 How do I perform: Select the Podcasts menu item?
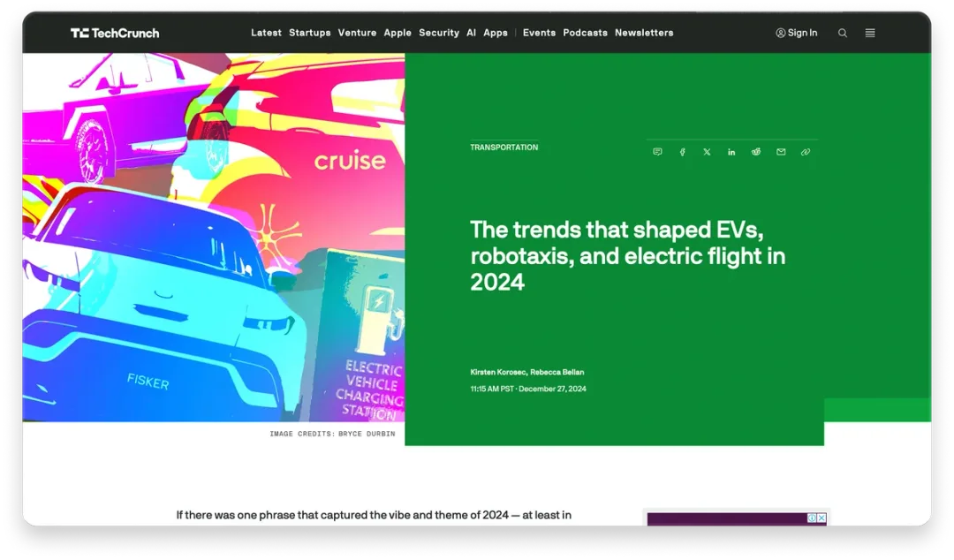pyautogui.click(x=585, y=33)
